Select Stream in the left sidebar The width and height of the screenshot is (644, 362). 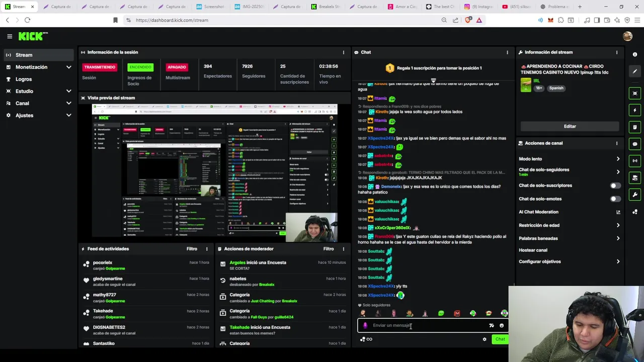coord(38,55)
